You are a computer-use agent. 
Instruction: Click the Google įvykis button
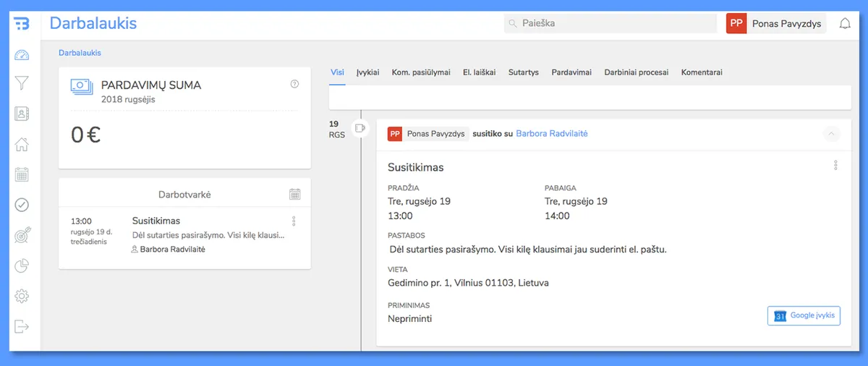[x=804, y=315]
